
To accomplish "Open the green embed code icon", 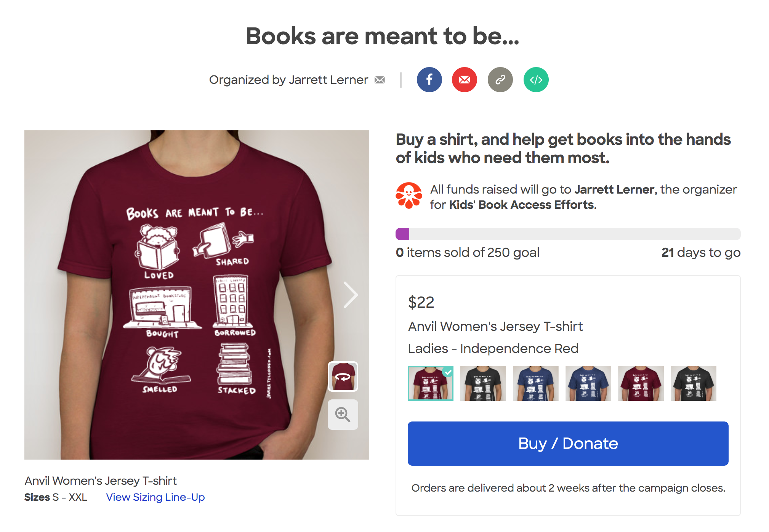I will 536,80.
